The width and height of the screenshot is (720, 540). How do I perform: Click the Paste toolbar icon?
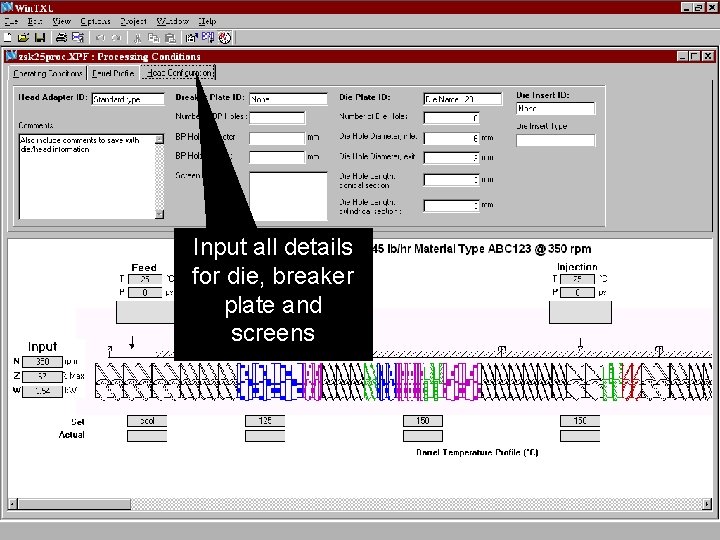170,38
